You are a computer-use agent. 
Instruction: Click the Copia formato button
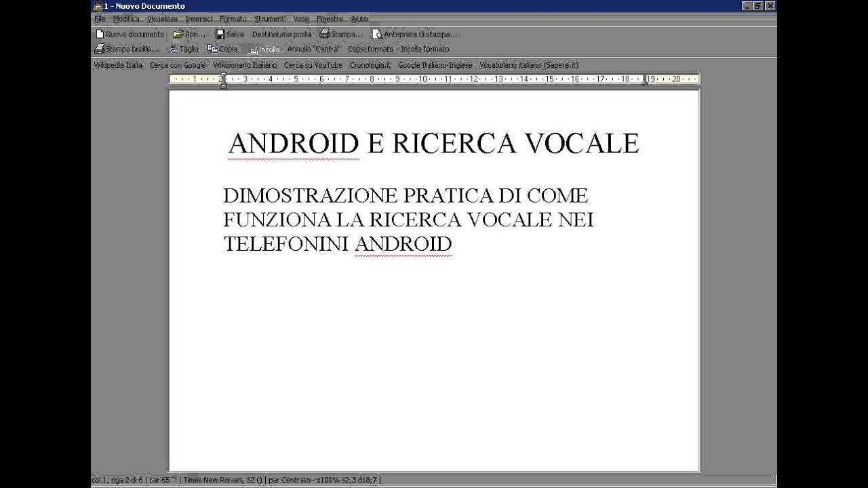click(370, 49)
